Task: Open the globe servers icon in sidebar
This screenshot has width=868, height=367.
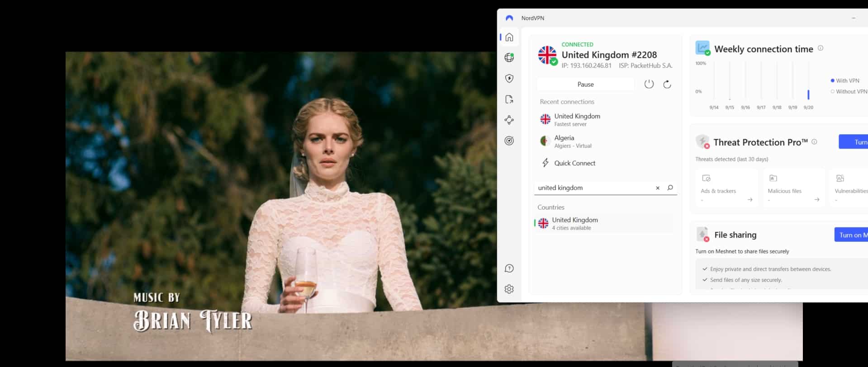Action: point(509,57)
